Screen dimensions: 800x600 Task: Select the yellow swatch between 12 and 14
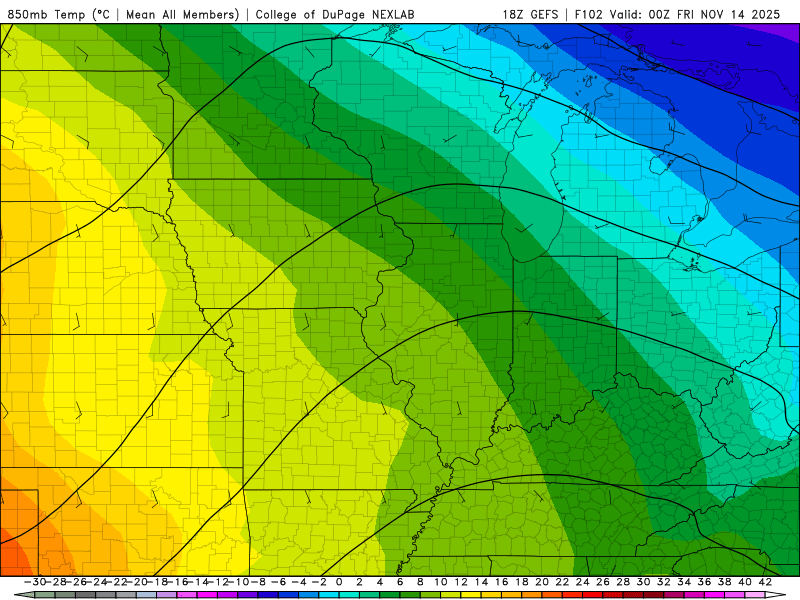pyautogui.click(x=471, y=595)
